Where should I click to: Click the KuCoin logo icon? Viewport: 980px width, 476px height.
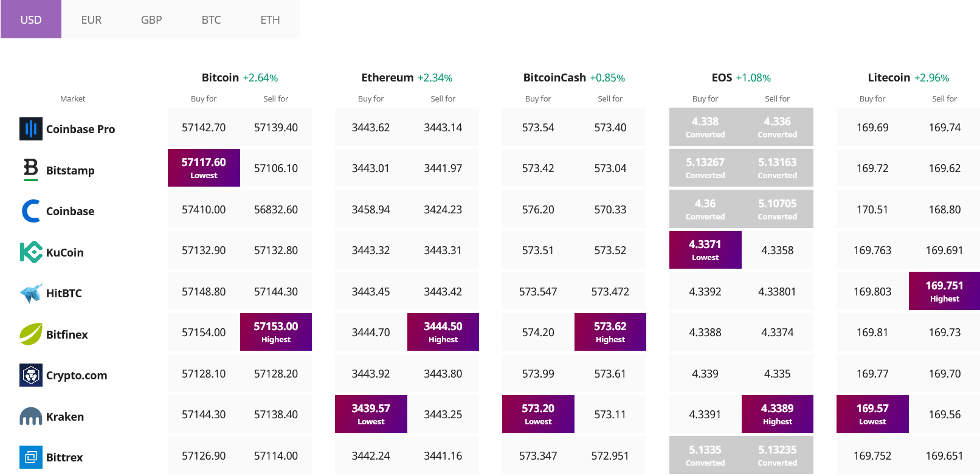(31, 252)
